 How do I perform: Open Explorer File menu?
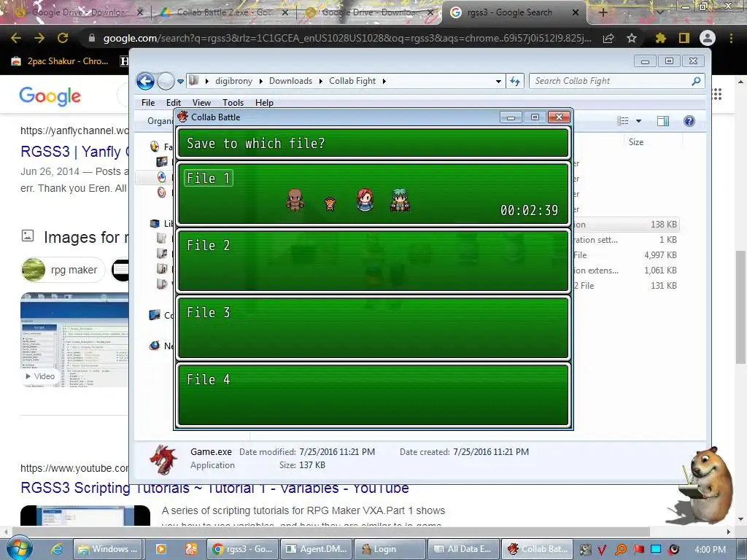click(148, 102)
